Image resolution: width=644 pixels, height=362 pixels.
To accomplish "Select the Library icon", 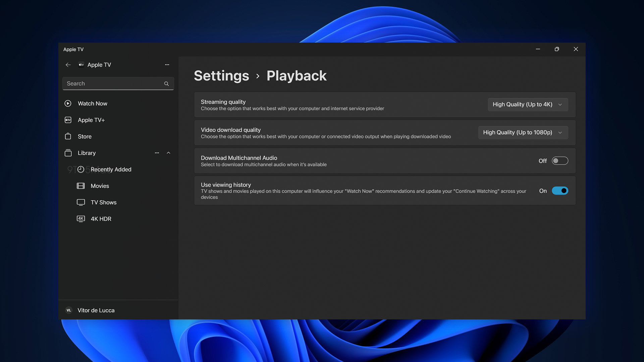I will click(68, 153).
